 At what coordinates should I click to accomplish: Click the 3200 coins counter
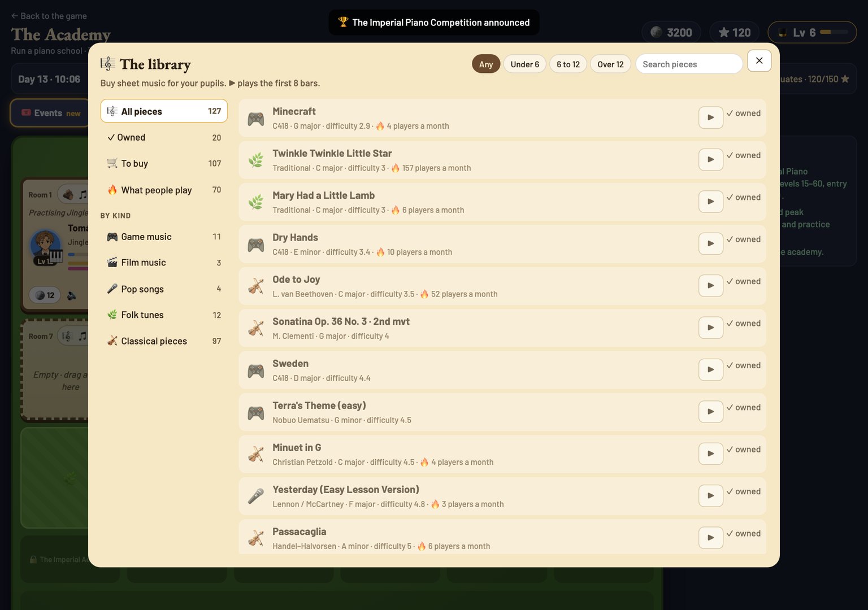pos(671,32)
